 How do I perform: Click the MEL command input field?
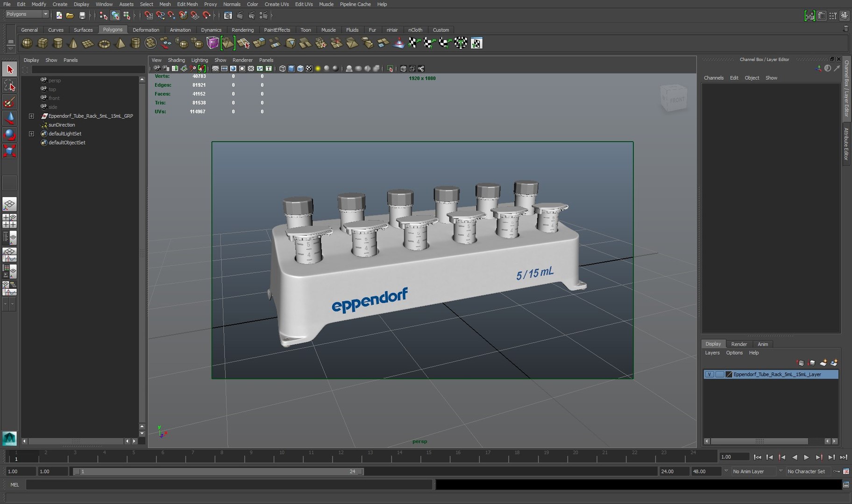coord(229,485)
